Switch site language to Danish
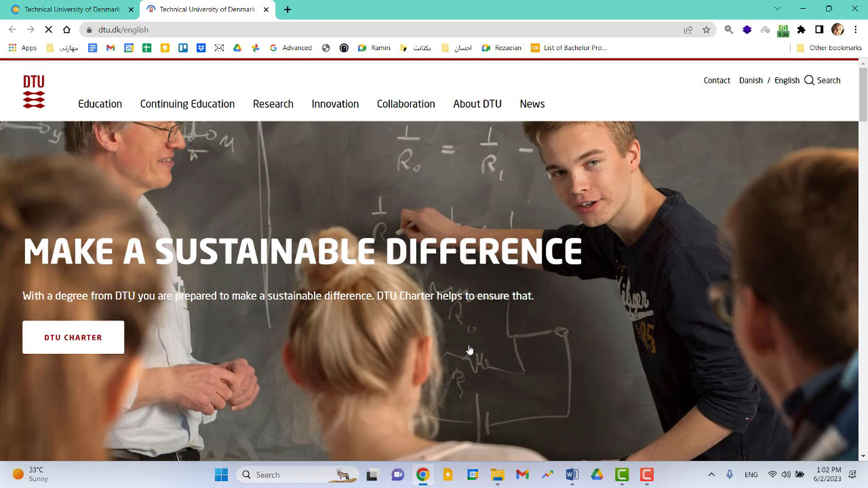The image size is (868, 488). pyautogui.click(x=751, y=80)
